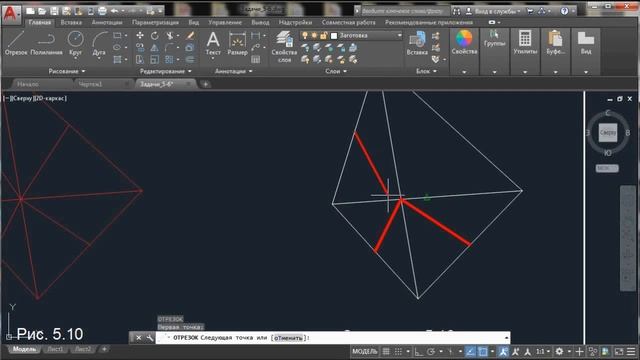Open the Утилиты (Utilities) calculator panel
The height and width of the screenshot is (360, 640).
524,42
